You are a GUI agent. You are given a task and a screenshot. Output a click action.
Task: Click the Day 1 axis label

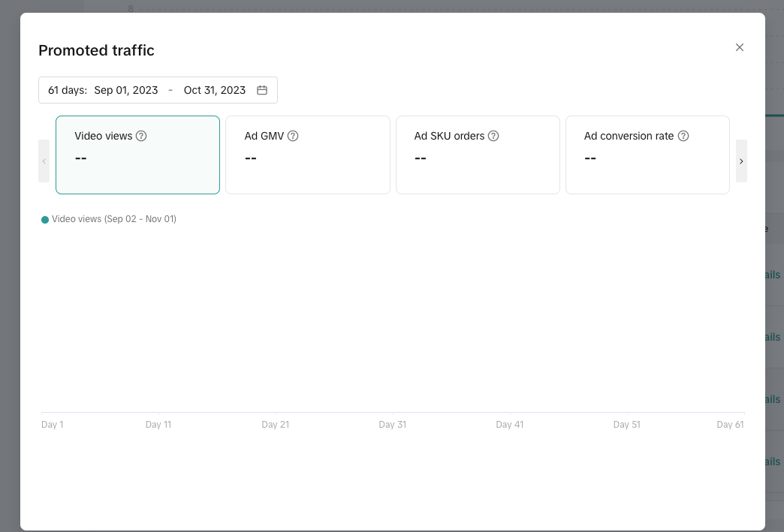(52, 425)
